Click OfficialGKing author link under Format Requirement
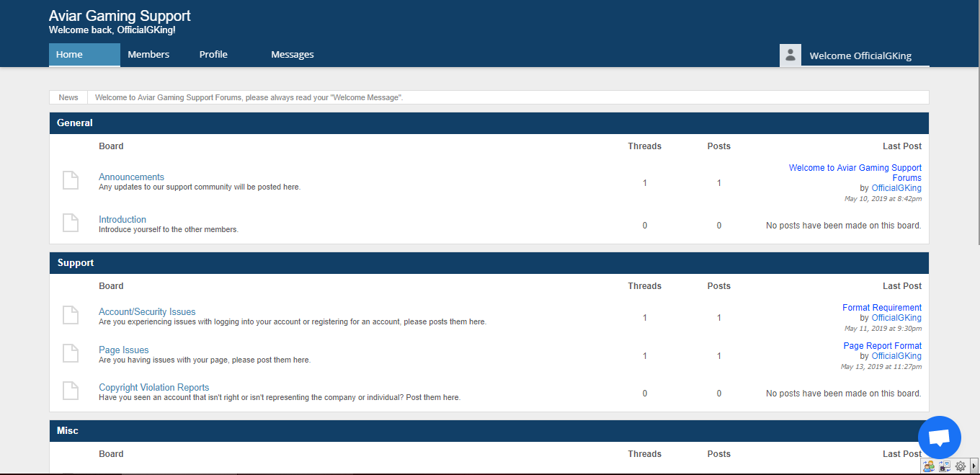This screenshot has width=980, height=475. pyautogui.click(x=896, y=317)
